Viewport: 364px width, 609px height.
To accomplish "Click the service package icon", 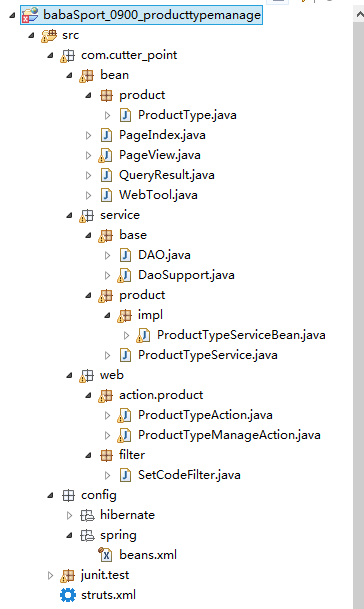I will click(87, 216).
